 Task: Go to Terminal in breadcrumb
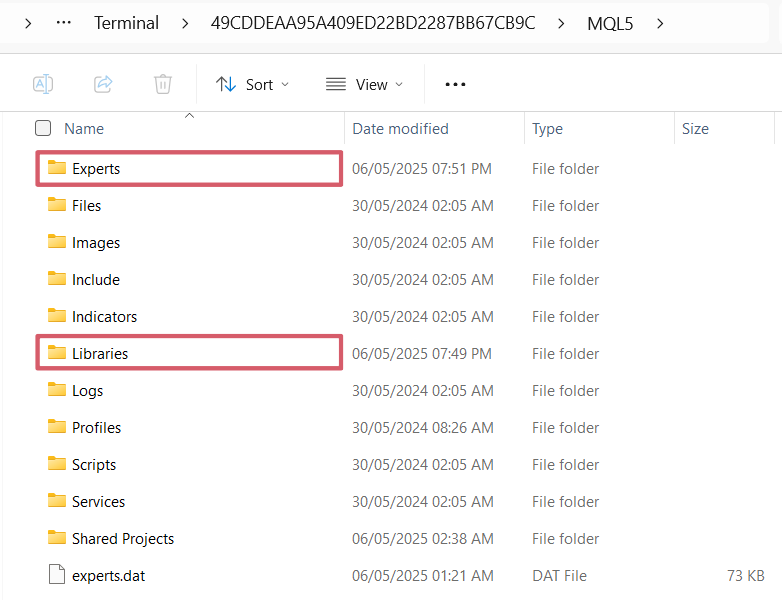point(127,23)
